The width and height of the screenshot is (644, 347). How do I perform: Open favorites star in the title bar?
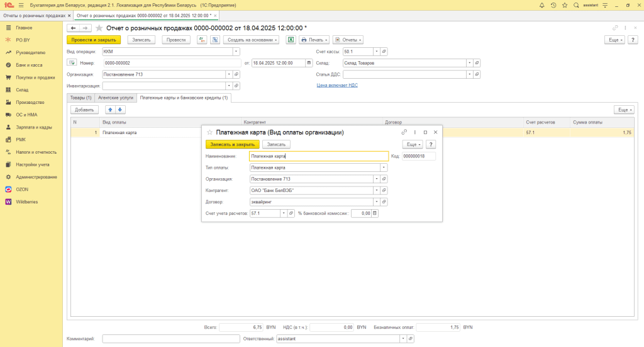tap(565, 5)
